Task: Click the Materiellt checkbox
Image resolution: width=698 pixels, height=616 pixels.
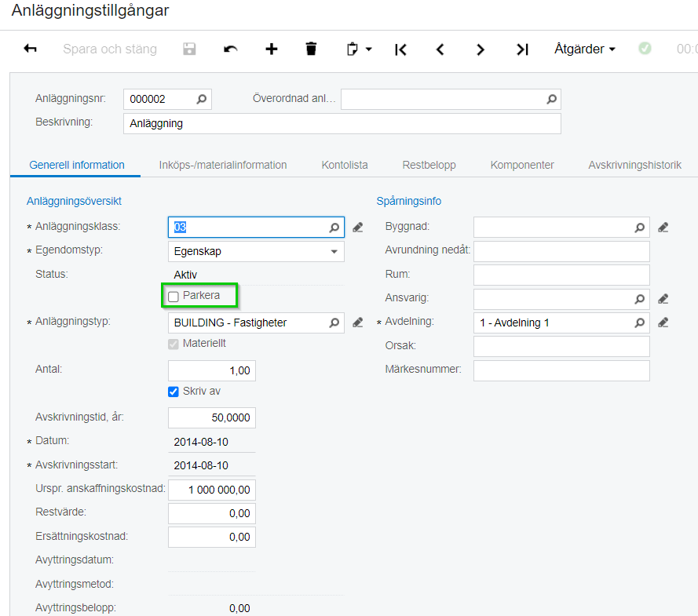Action: [x=174, y=344]
